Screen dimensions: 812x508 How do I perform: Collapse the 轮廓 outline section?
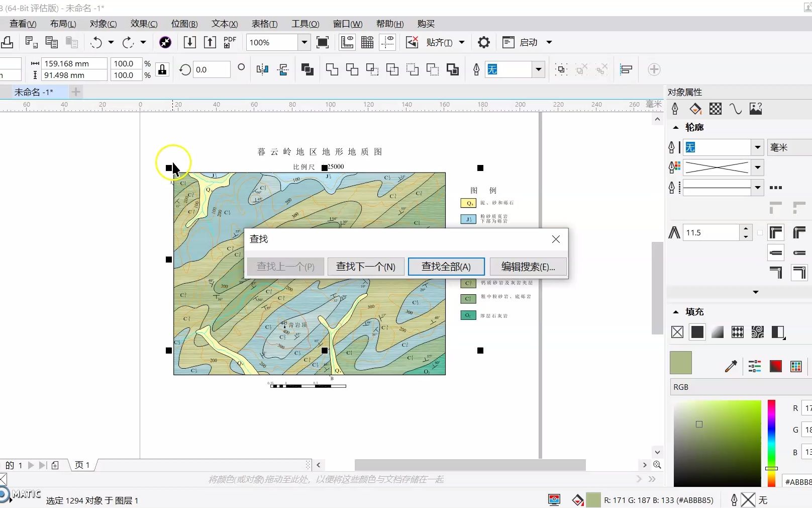click(676, 127)
